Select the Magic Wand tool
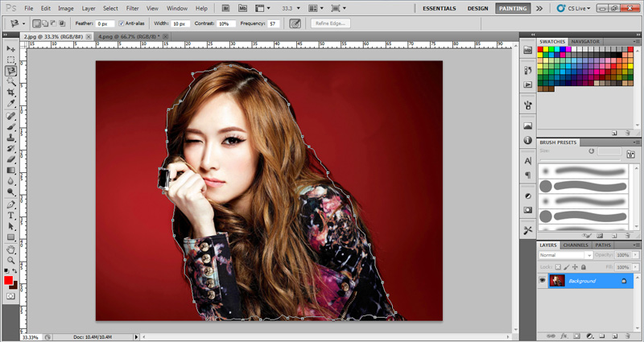The height and width of the screenshot is (342, 644). tap(10, 82)
